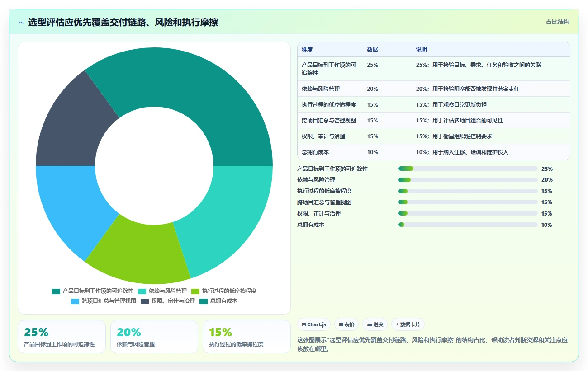Viewport: 588px width, 371px height.
Task: Click the 表格 chip
Action: pos(346,324)
